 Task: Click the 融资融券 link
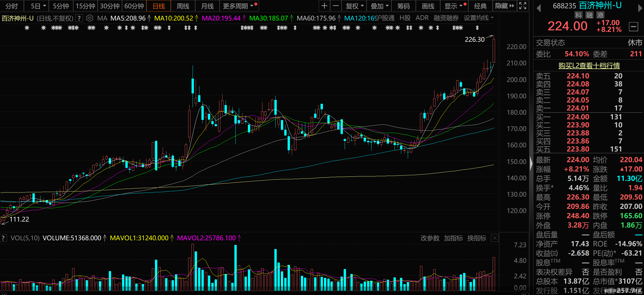click(446, 18)
